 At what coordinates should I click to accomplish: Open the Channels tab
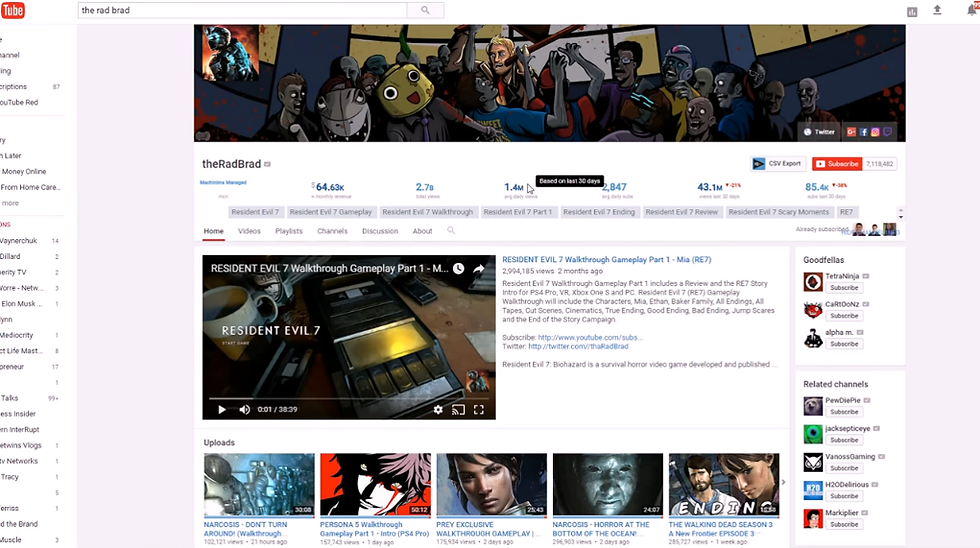332,231
